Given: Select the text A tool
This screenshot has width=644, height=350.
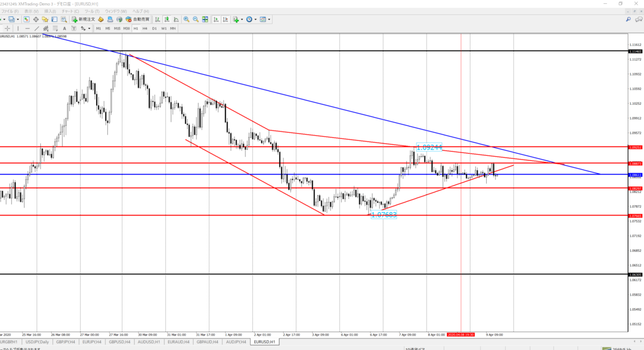Looking at the screenshot, I should point(64,28).
